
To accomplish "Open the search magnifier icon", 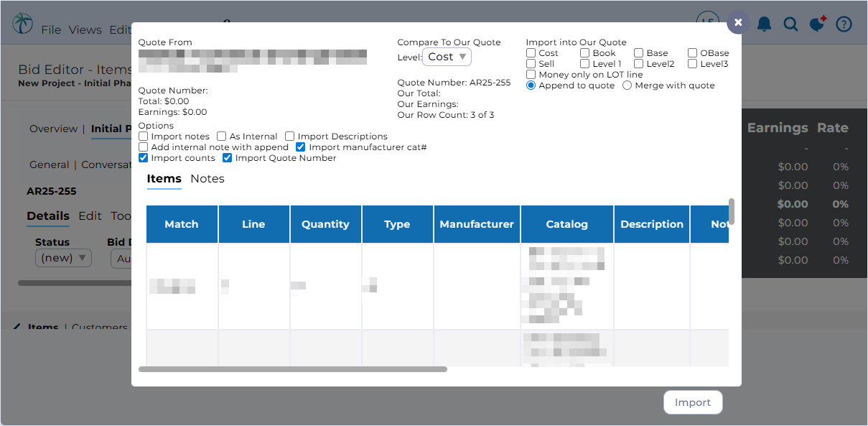I will [x=790, y=24].
